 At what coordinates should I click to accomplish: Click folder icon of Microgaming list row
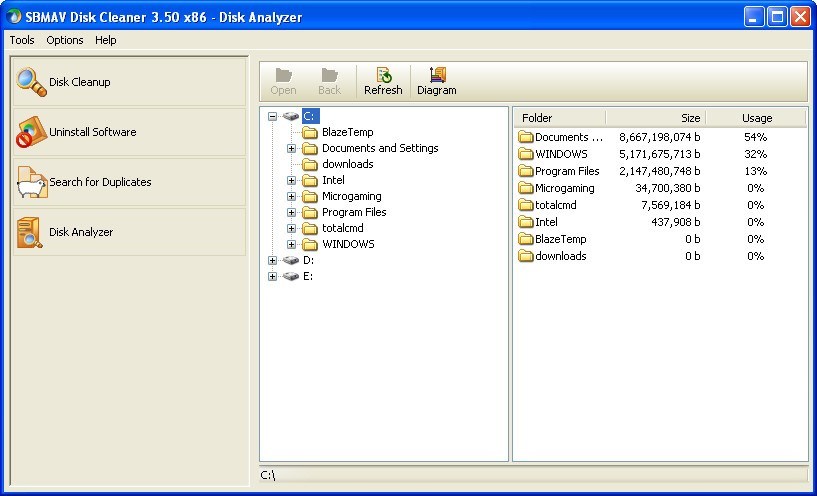(x=526, y=188)
